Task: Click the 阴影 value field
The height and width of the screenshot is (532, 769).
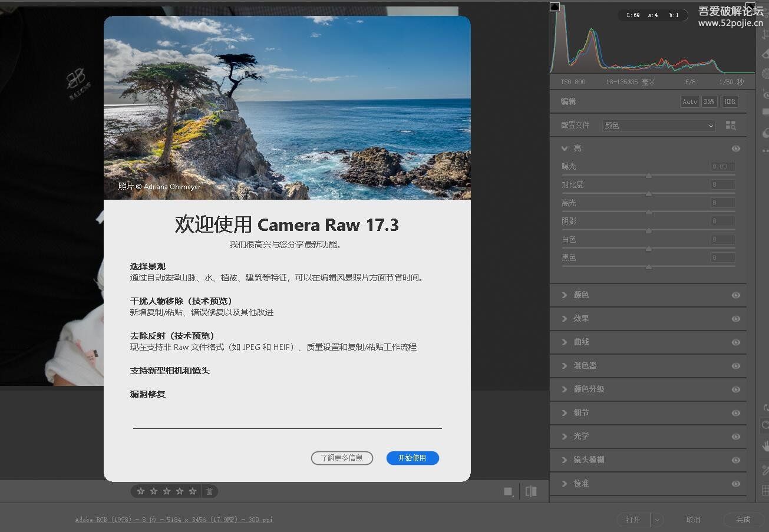Action: click(722, 221)
